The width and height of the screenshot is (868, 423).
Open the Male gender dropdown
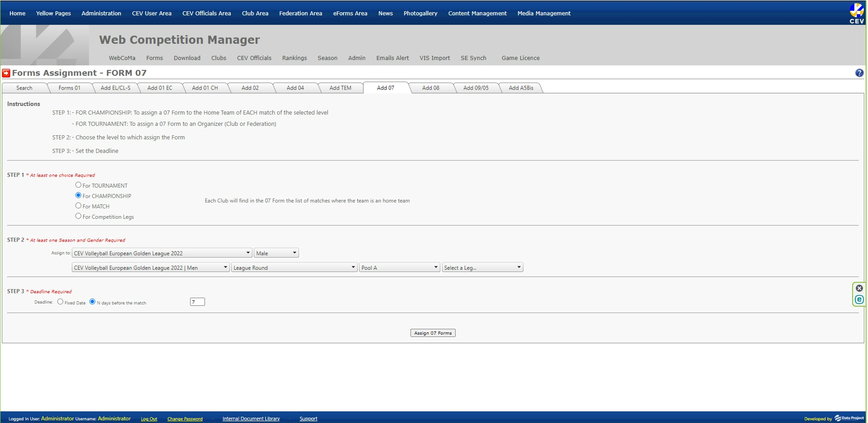pos(276,253)
